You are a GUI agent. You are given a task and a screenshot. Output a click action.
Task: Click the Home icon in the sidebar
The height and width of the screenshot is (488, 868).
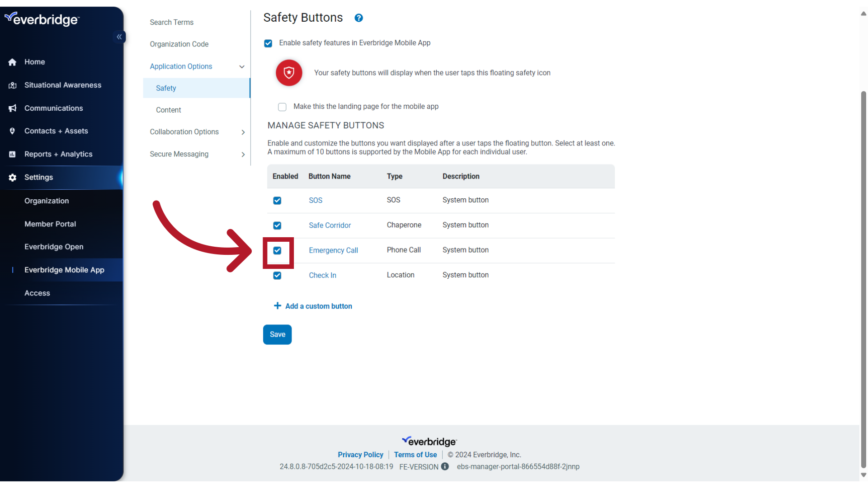12,62
